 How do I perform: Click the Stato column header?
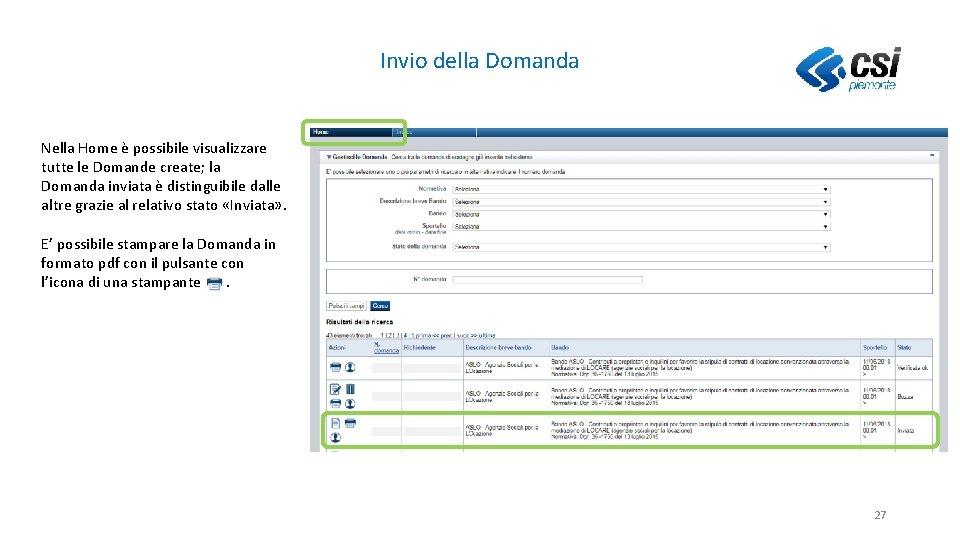coord(904,348)
